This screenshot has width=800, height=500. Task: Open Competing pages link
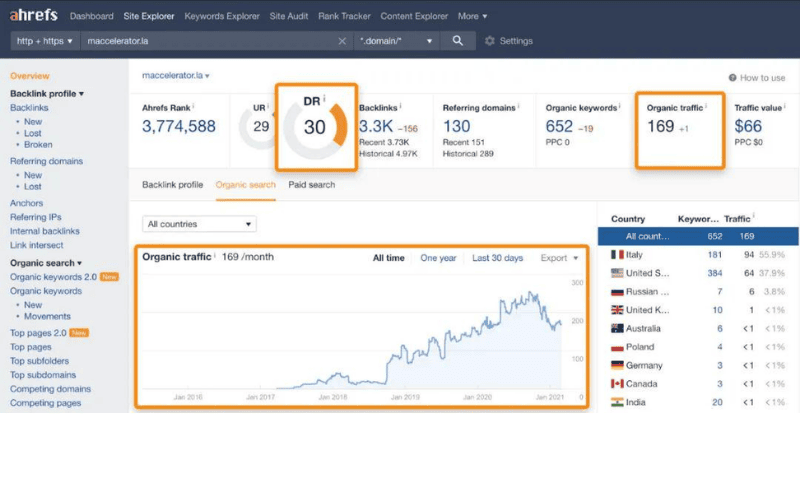45,403
